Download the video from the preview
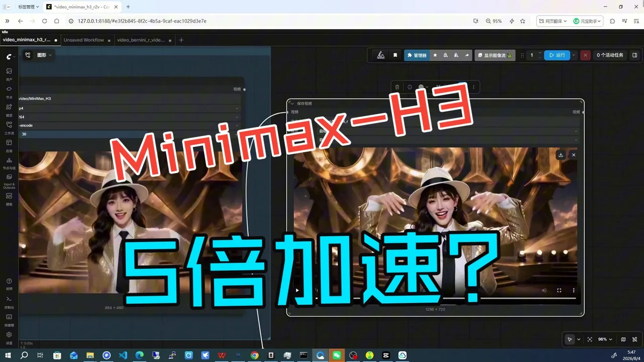644x362 pixels. tap(560, 155)
